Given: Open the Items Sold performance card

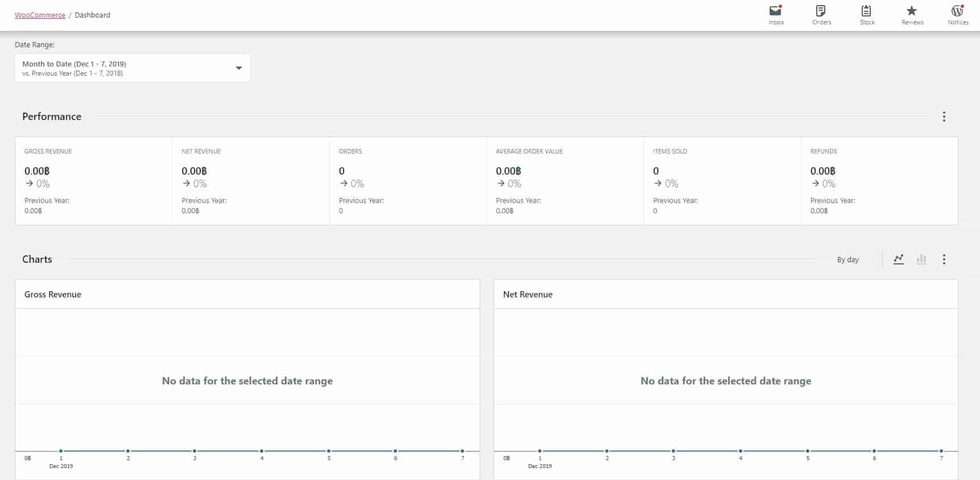Looking at the screenshot, I should coord(722,181).
